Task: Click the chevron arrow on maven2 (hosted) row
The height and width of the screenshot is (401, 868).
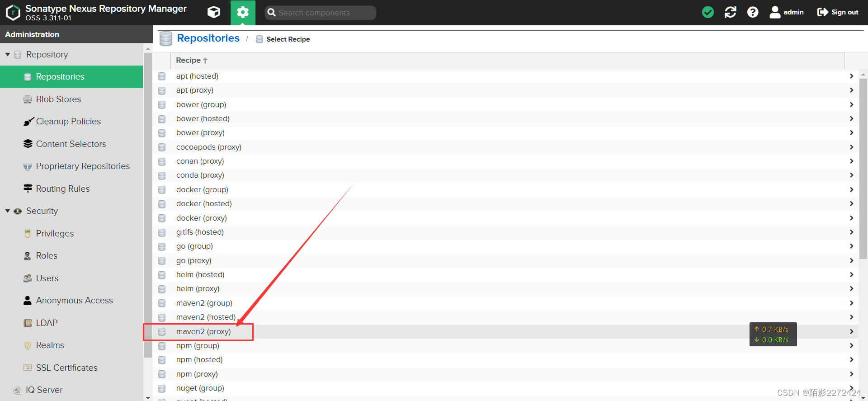Action: [851, 317]
